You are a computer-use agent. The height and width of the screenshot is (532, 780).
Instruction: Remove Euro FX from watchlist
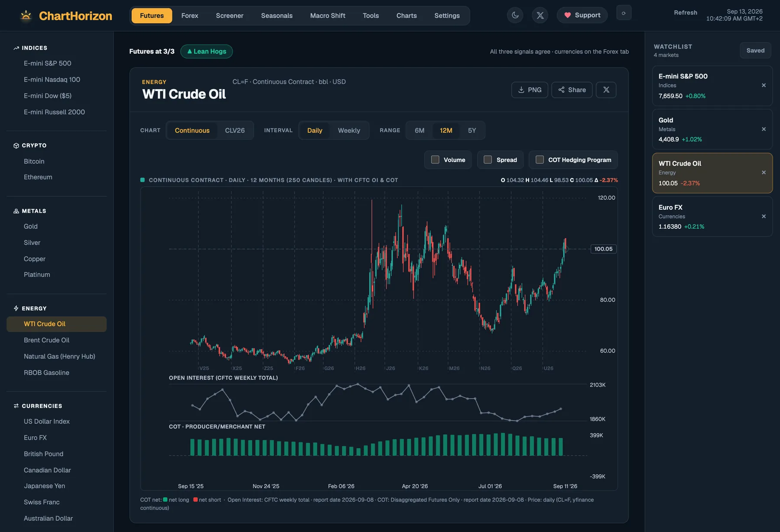(x=764, y=216)
